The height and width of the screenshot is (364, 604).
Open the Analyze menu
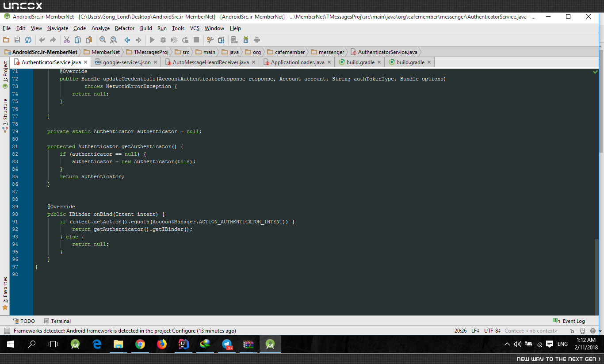tap(100, 28)
